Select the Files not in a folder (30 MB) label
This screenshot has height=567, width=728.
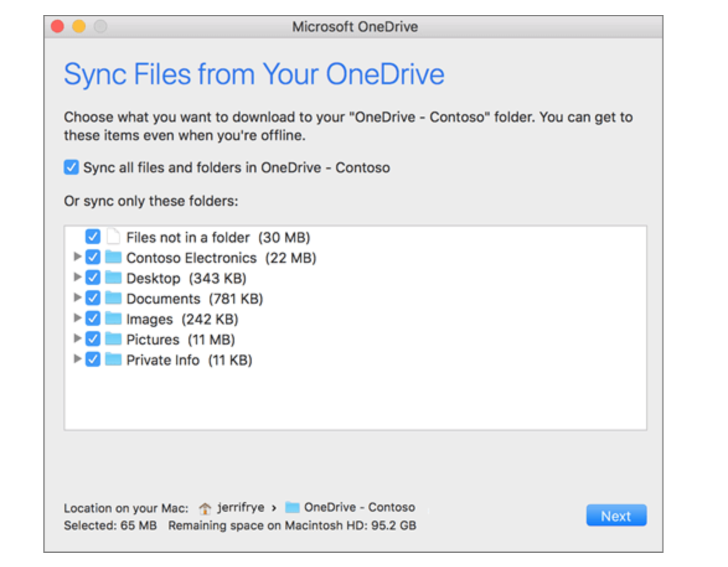(x=218, y=237)
